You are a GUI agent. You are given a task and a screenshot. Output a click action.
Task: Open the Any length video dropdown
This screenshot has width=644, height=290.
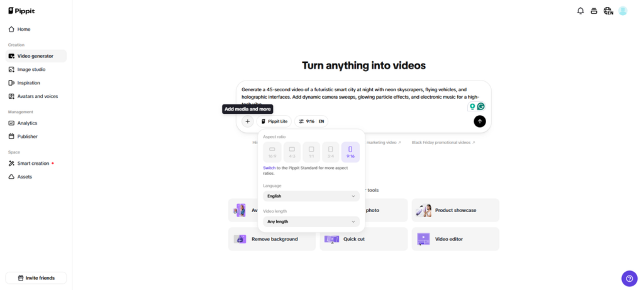[311, 221]
